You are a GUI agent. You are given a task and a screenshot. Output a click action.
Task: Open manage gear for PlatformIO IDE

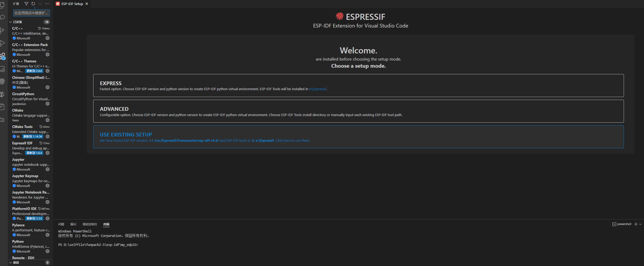pos(48,218)
